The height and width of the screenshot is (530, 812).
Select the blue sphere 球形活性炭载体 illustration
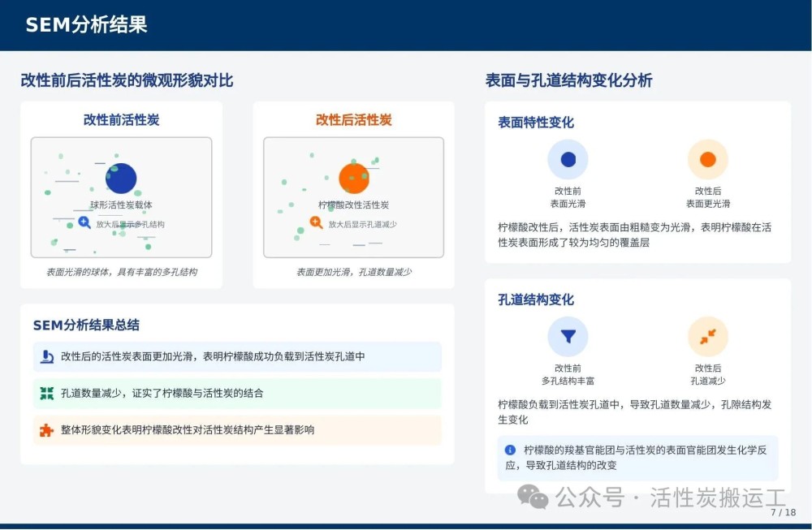click(121, 179)
